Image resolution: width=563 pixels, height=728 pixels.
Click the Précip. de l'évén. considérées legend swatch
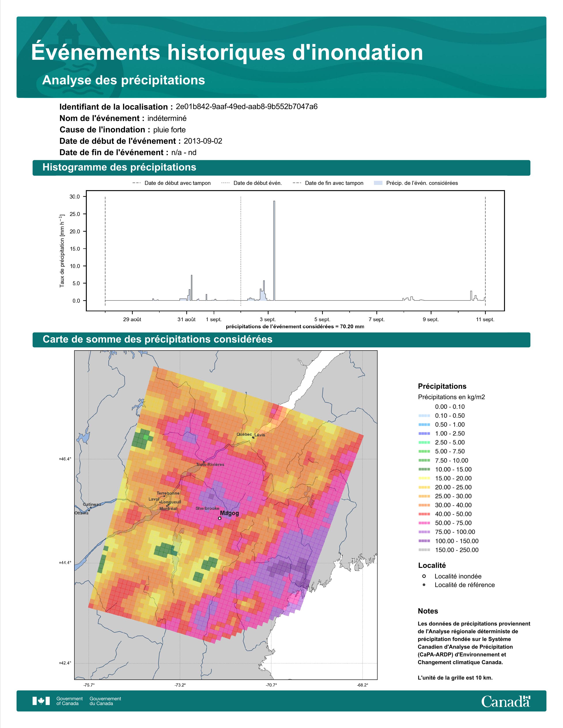tap(378, 183)
